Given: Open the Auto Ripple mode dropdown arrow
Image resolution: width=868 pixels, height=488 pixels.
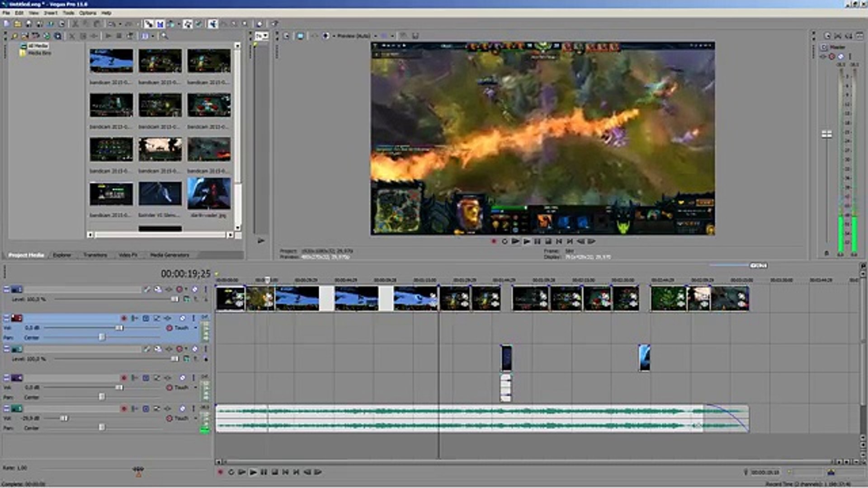Looking at the screenshot, I should pyautogui.click(x=179, y=24).
